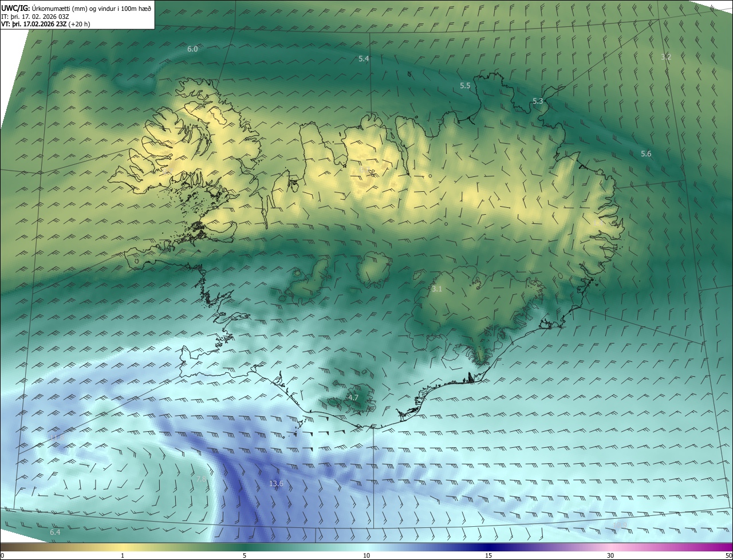This screenshot has height=560, width=733.
Task: Click the 5.6 value label on the map
Action: pos(646,154)
